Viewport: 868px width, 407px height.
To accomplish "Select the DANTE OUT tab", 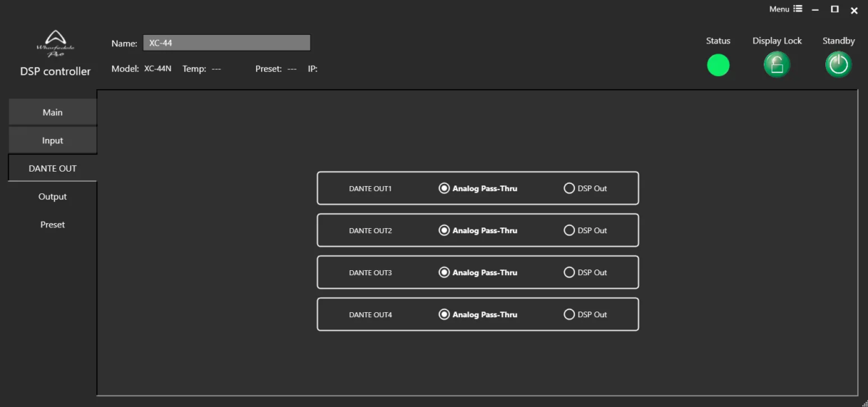I will [52, 168].
